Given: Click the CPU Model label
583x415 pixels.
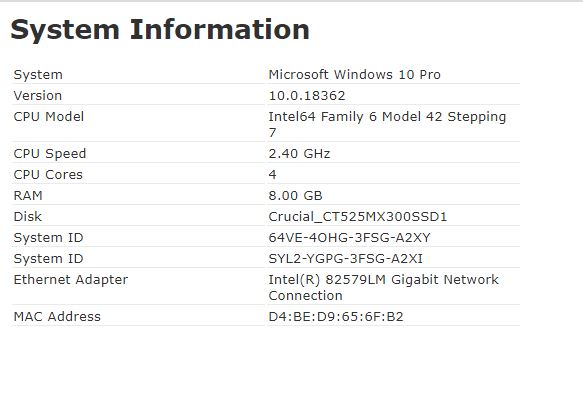Looking at the screenshot, I should (49, 116).
